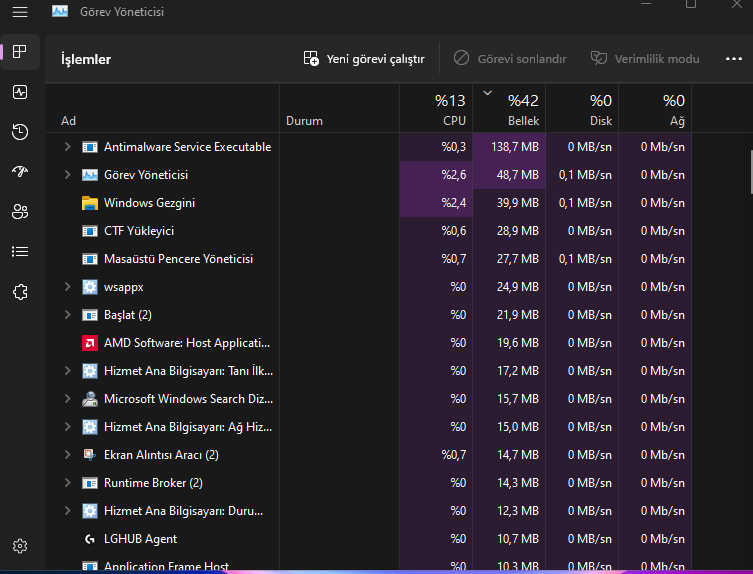The height and width of the screenshot is (574, 753).
Task: Click the Hizmet Ana Bilgisayarı: Ağ icon
Action: pos(90,427)
